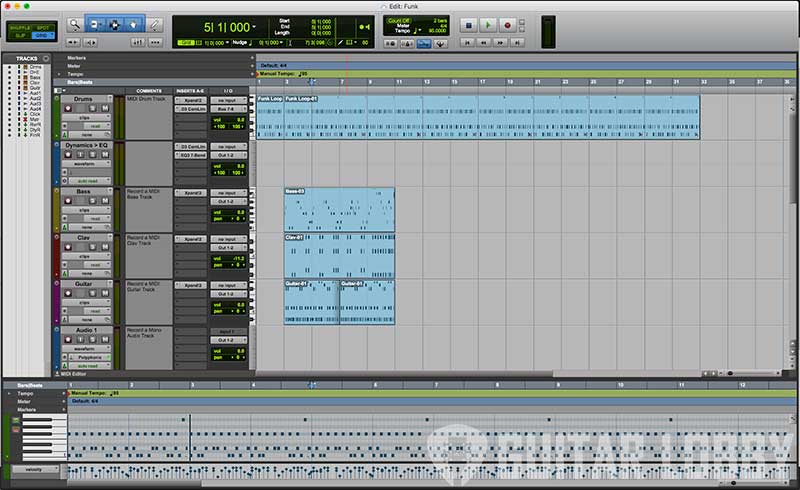
Task: Click the COMMENTS column header
Action: pyautogui.click(x=149, y=91)
